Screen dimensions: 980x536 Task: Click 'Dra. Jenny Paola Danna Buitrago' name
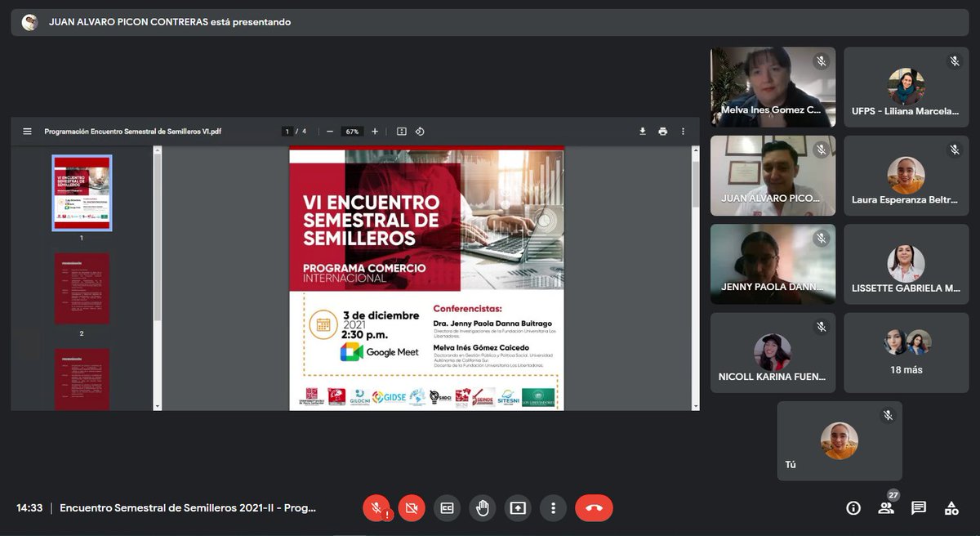click(x=492, y=324)
